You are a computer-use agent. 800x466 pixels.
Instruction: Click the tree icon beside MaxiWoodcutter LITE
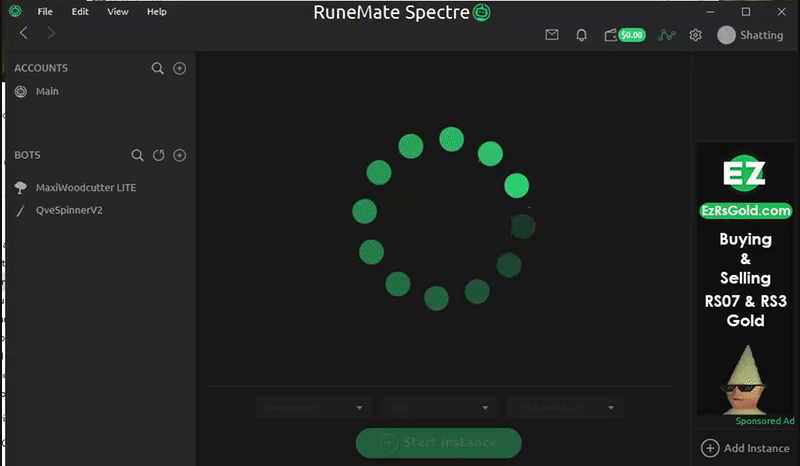pyautogui.click(x=20, y=187)
